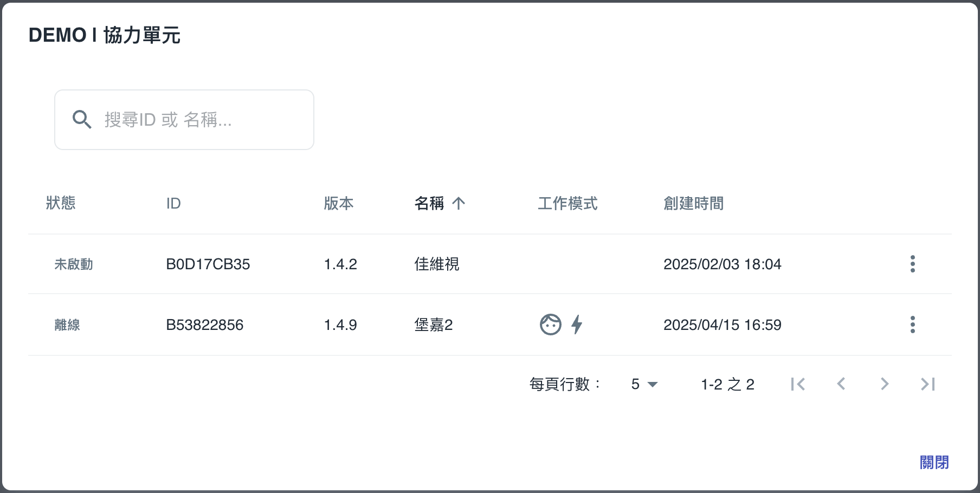Open the rows-per-page dropdown
Viewport: 980px width, 493px height.
[644, 384]
